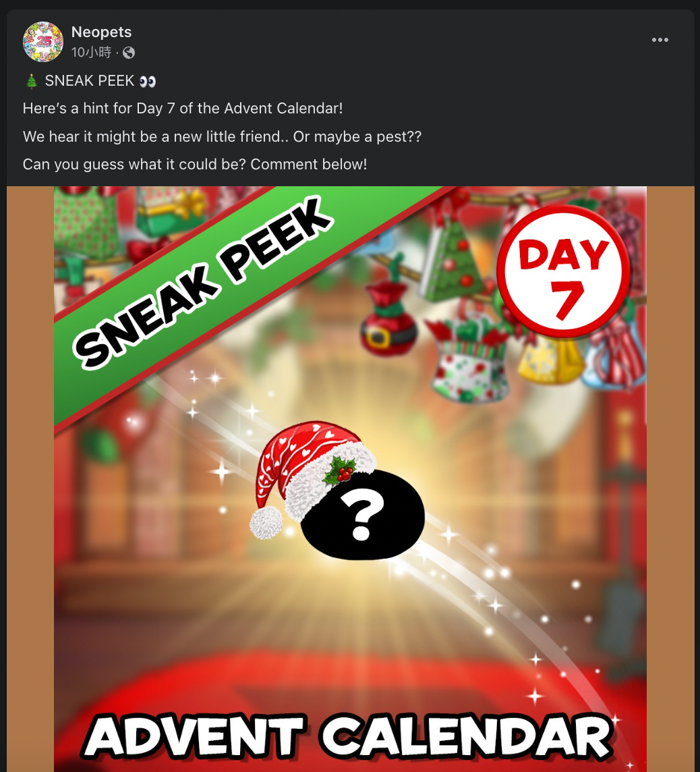This screenshot has height=772, width=700.
Task: Click the Neopets page name link
Action: 101,32
